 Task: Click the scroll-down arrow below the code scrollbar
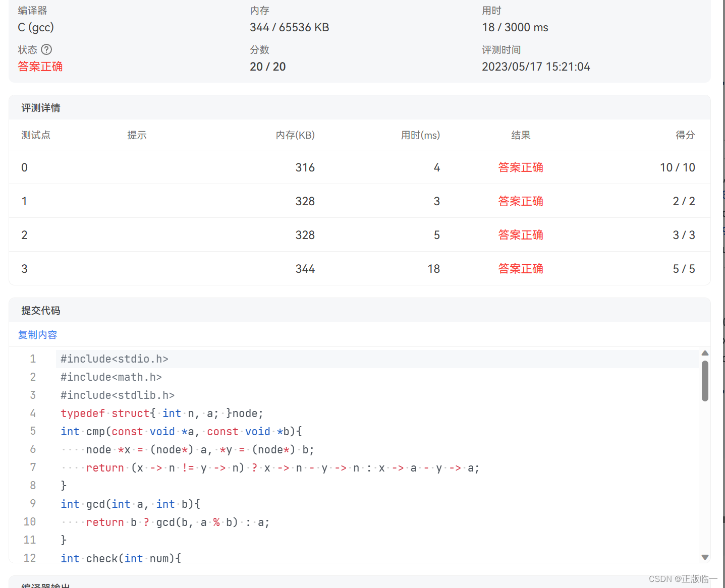click(705, 557)
